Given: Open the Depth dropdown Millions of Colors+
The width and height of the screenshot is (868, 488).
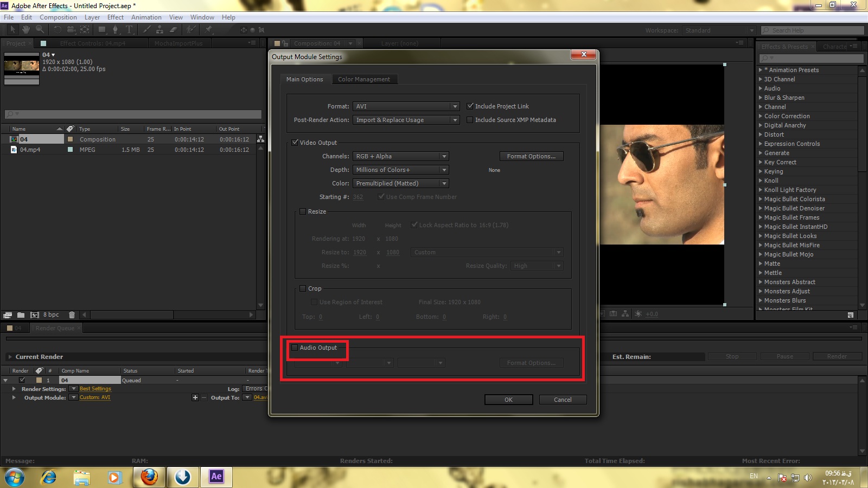Looking at the screenshot, I should point(401,170).
